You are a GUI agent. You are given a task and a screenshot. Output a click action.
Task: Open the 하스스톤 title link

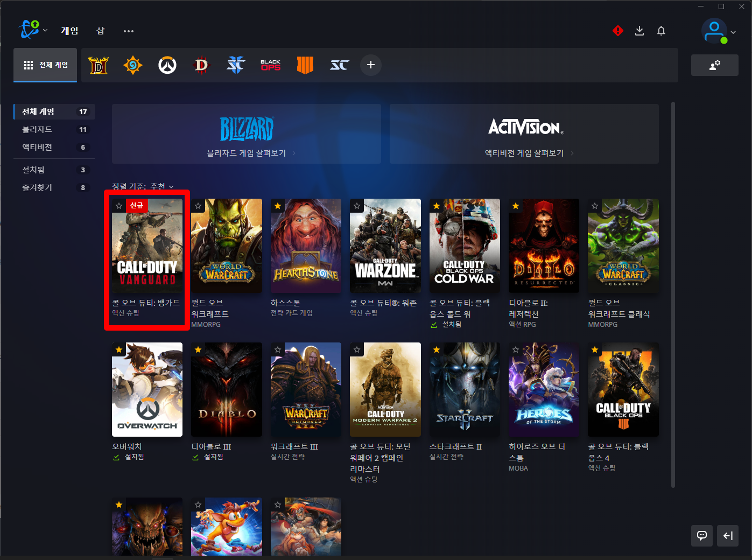coord(285,303)
